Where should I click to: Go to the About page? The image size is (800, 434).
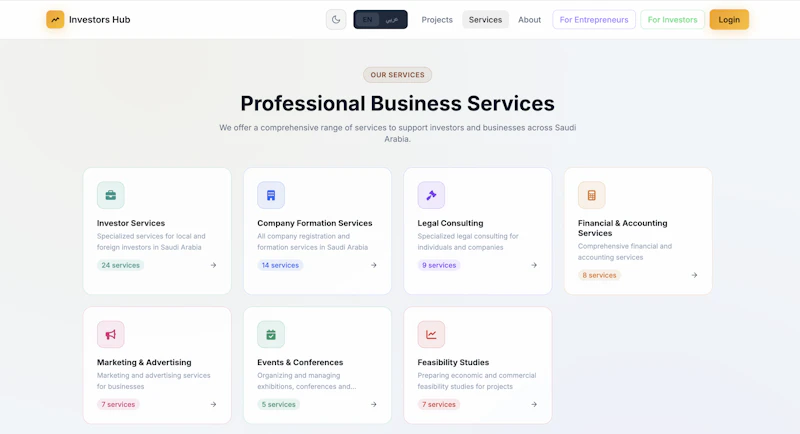[529, 19]
